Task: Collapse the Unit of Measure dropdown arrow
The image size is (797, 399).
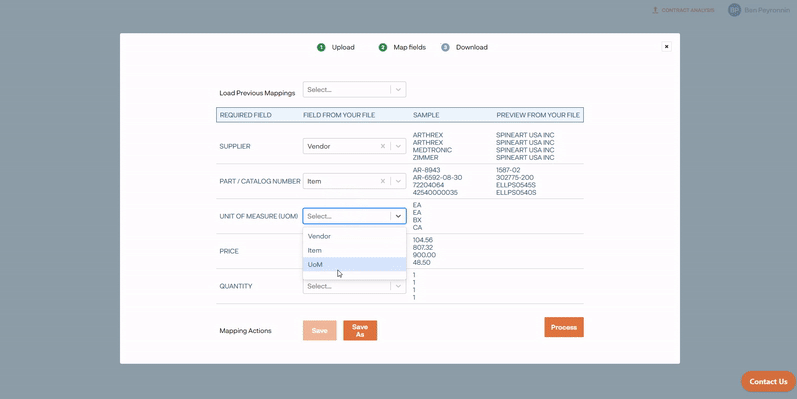Action: 398,216
